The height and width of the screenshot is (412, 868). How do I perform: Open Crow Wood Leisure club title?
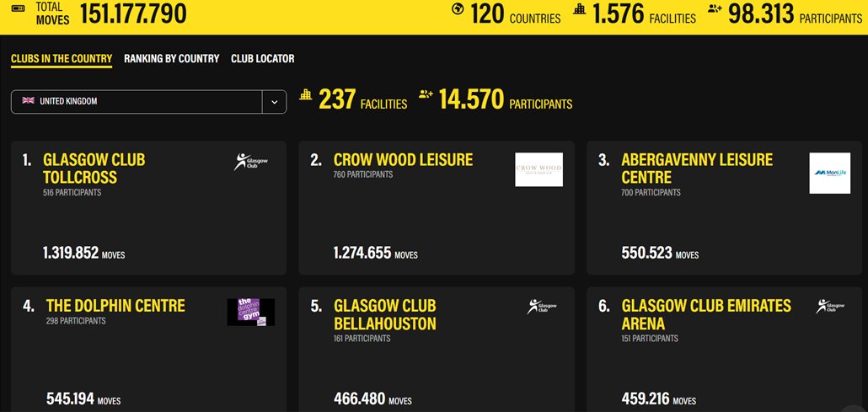[403, 160]
